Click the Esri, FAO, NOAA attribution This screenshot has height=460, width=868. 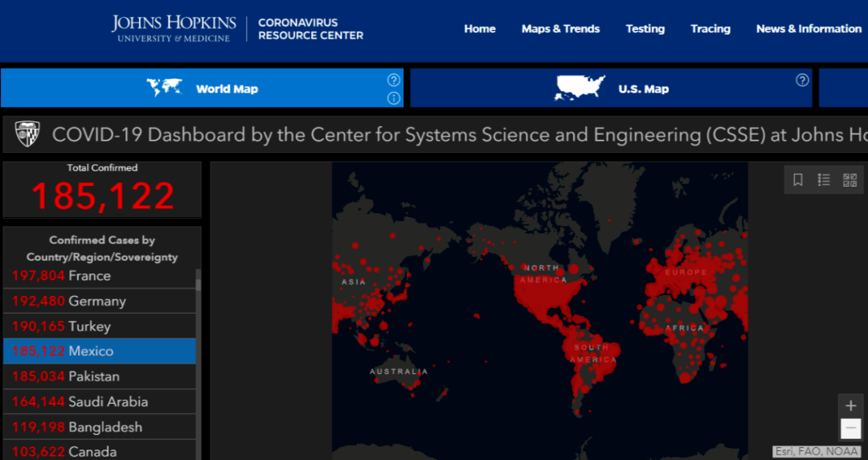click(817, 452)
